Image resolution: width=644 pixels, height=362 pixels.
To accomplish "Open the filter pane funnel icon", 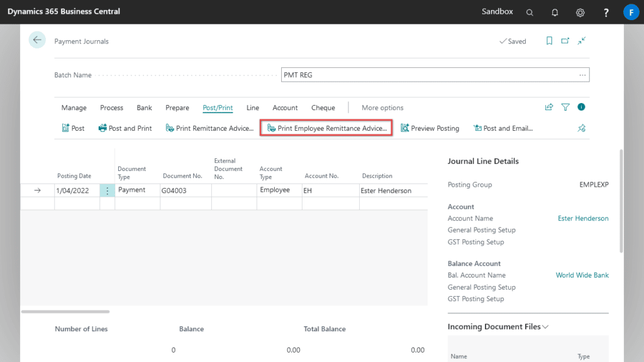I will pyautogui.click(x=565, y=107).
